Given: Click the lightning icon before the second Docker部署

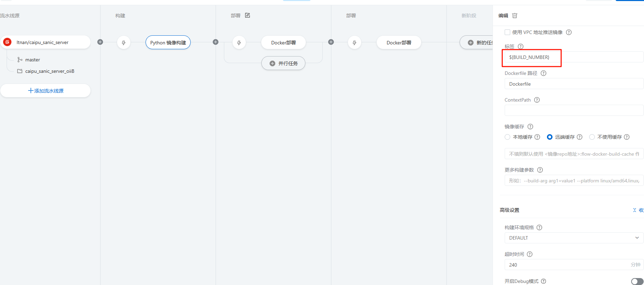Looking at the screenshot, I should coord(355,43).
